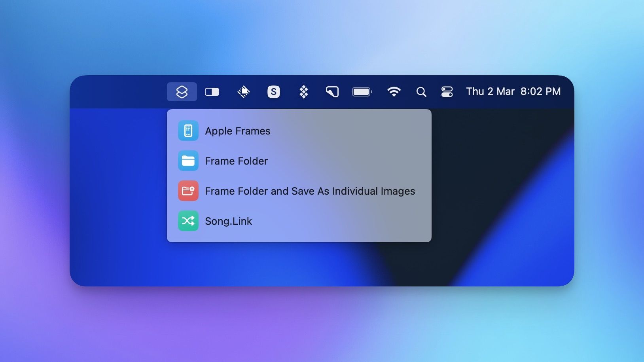Click the battery status icon
Viewport: 644px width, 362px height.
(x=362, y=92)
